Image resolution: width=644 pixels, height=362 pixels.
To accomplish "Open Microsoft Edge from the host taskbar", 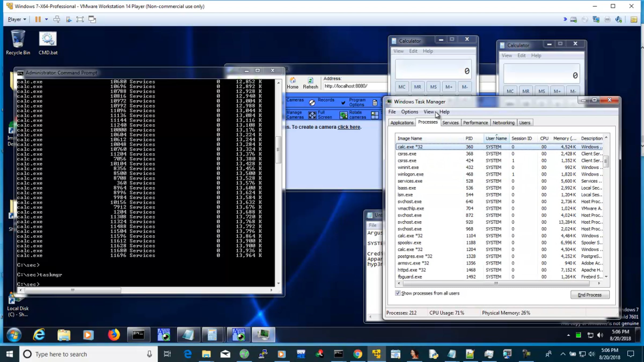I will tap(188, 354).
